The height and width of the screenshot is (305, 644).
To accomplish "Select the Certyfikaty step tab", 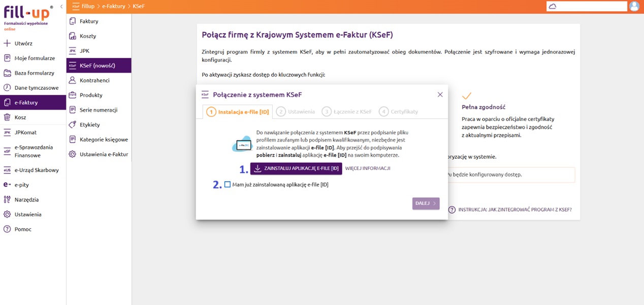I will pyautogui.click(x=399, y=112).
